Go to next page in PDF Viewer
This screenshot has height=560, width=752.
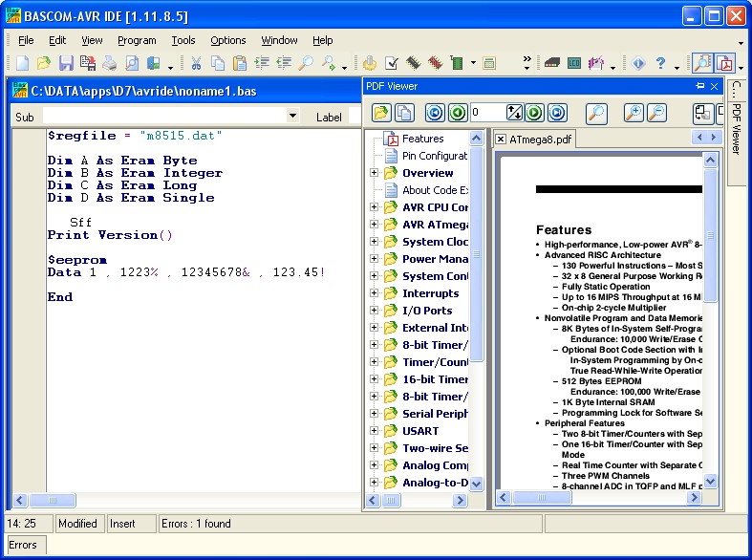coord(534,113)
